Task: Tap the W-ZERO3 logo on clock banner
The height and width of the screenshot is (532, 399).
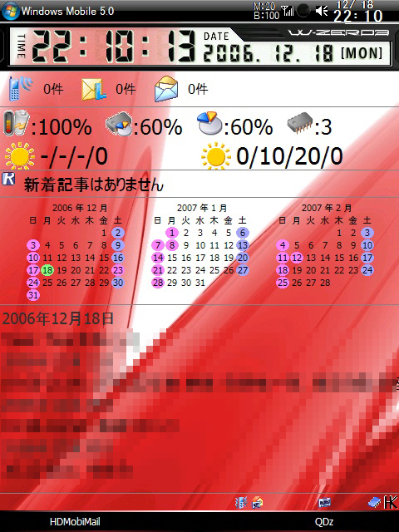Action: point(338,32)
